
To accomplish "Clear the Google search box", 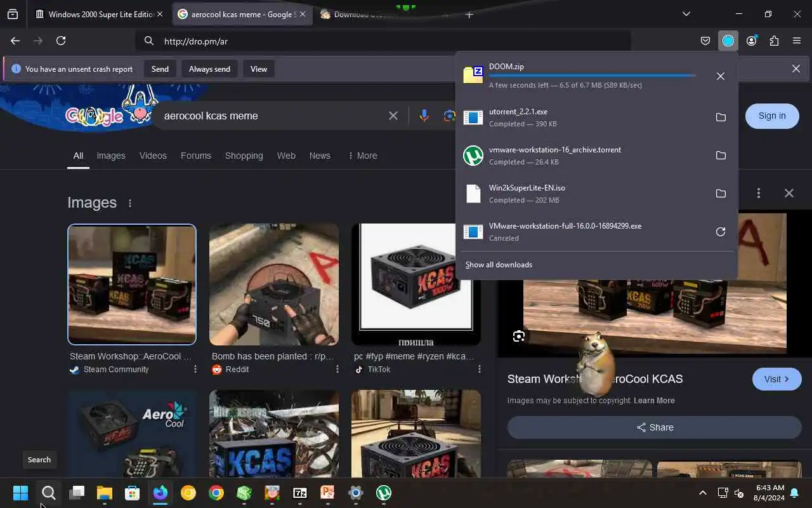I will click(393, 116).
